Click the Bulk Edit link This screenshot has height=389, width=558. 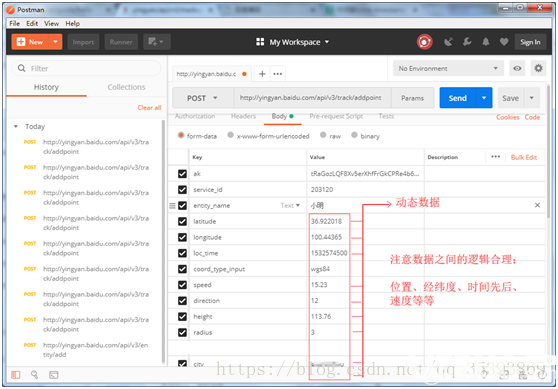click(524, 157)
